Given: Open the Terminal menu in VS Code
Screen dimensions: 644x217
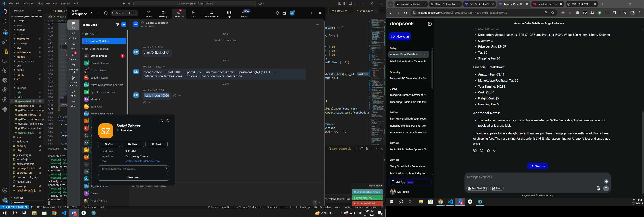Looking at the screenshot, I should coord(65,3).
